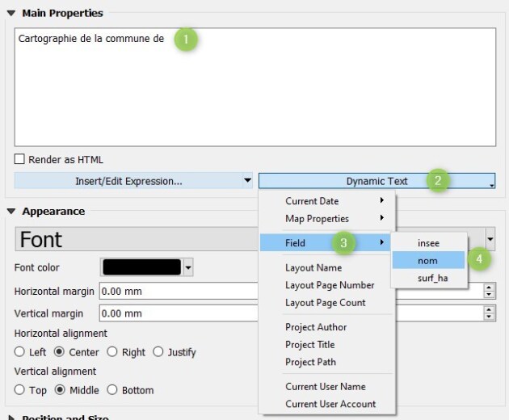Open the Font dropdown arrow
Image resolution: width=509 pixels, height=420 pixels.
click(x=490, y=239)
